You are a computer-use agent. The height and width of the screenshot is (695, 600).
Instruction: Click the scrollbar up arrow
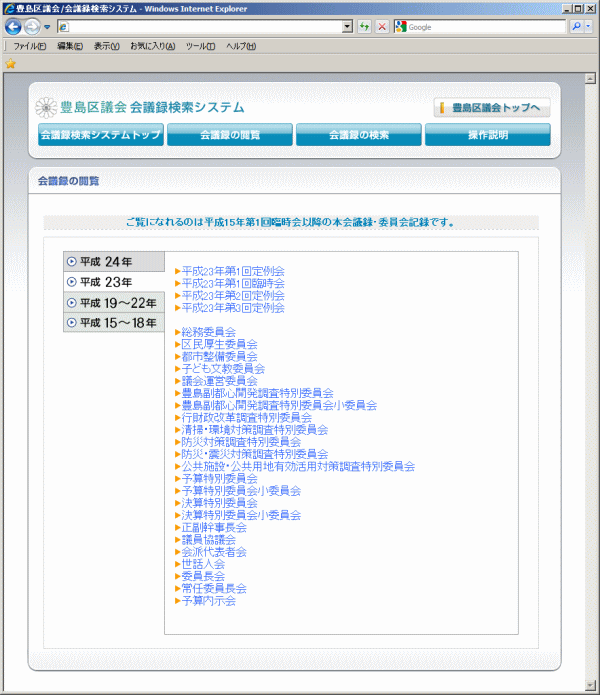pyautogui.click(x=590, y=79)
